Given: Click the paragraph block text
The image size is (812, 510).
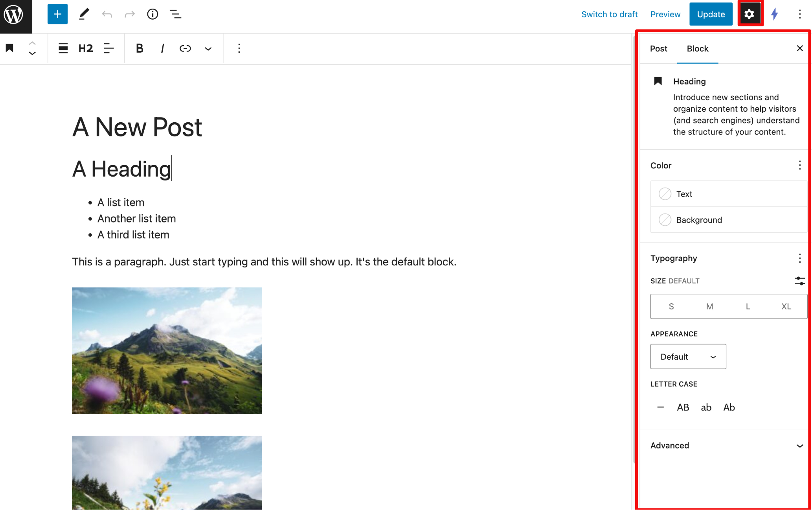Looking at the screenshot, I should pos(264,262).
